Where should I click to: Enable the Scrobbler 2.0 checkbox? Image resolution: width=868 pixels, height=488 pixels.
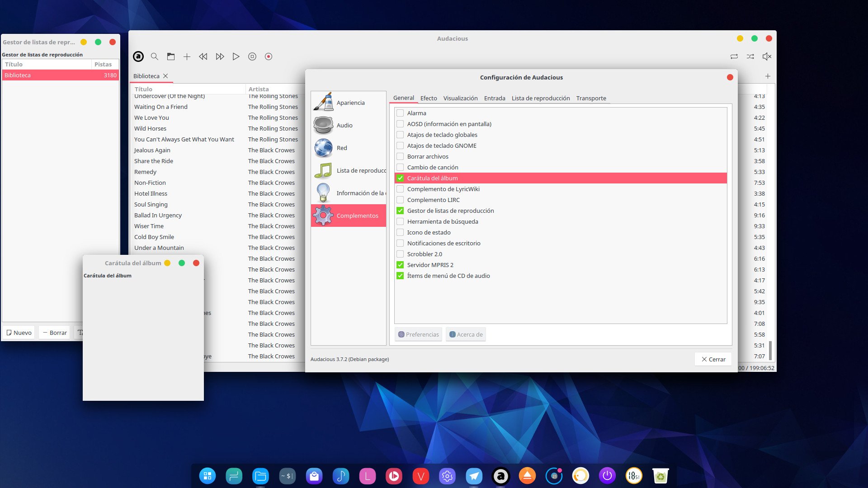400,254
